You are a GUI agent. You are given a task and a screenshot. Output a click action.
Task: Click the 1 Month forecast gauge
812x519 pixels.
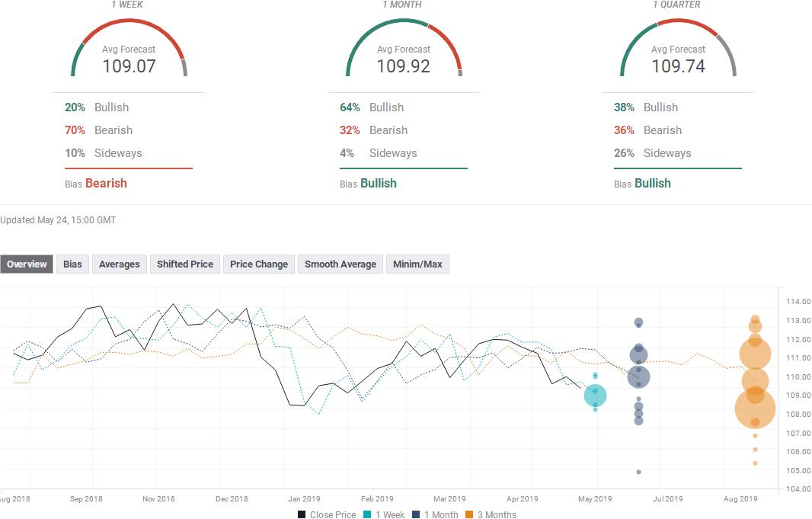[404, 52]
